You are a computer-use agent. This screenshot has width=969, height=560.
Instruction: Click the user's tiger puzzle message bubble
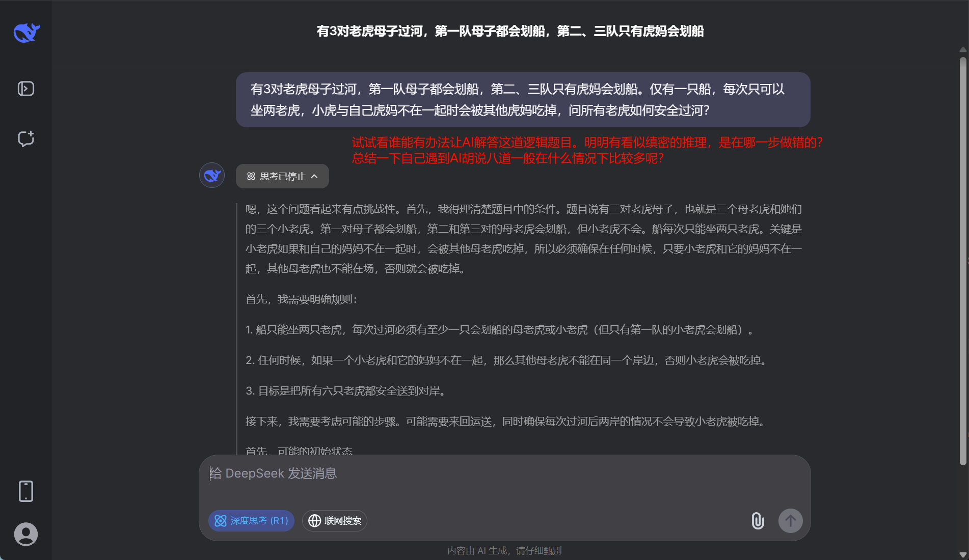(x=523, y=100)
